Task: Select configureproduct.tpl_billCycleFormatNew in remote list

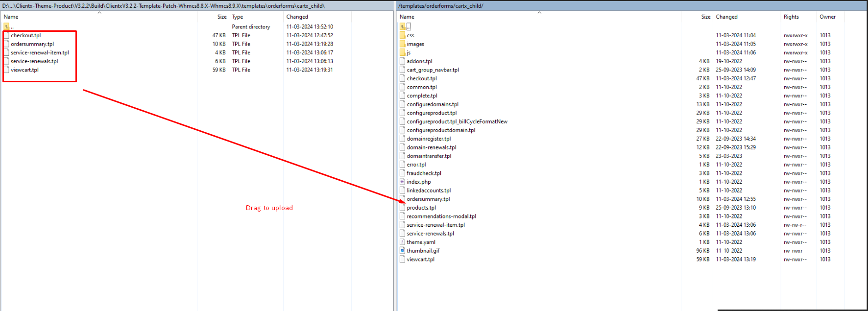Action: point(457,121)
